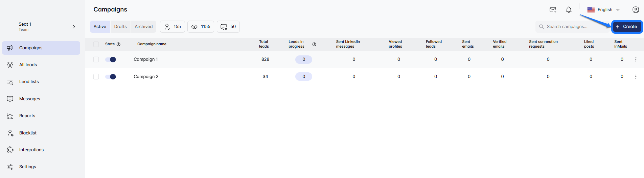
Task: Open the Campaign 2 link
Action: click(x=146, y=77)
